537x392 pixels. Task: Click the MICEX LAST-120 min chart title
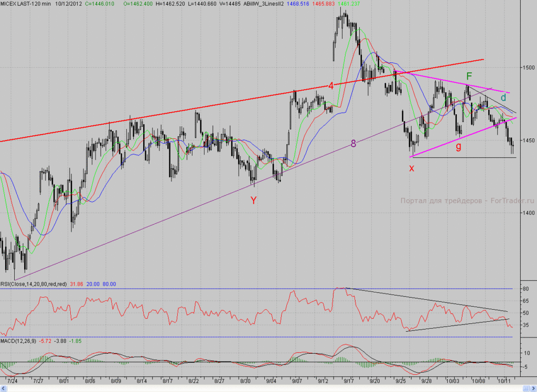pyautogui.click(x=25, y=4)
